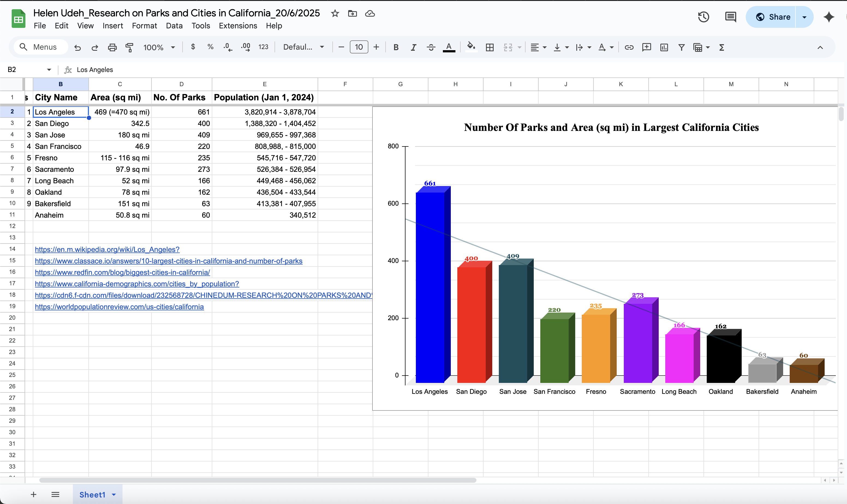Open the Insert menu

pyautogui.click(x=113, y=26)
